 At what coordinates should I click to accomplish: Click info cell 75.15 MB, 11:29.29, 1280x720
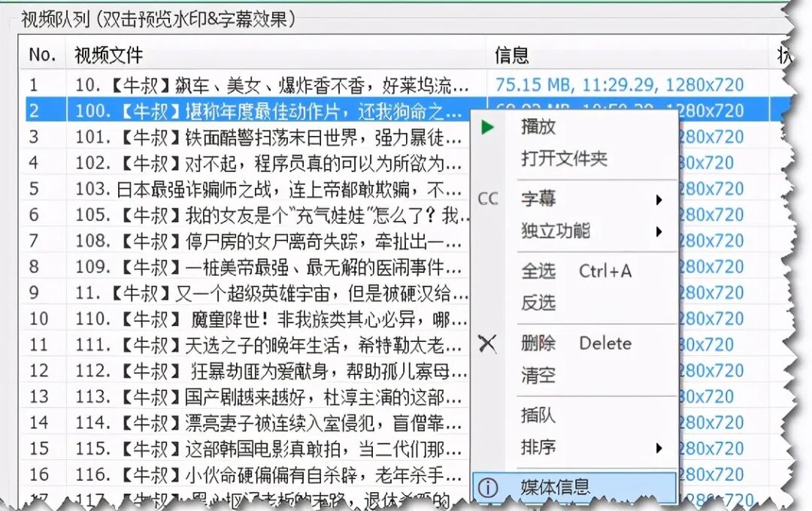(620, 85)
